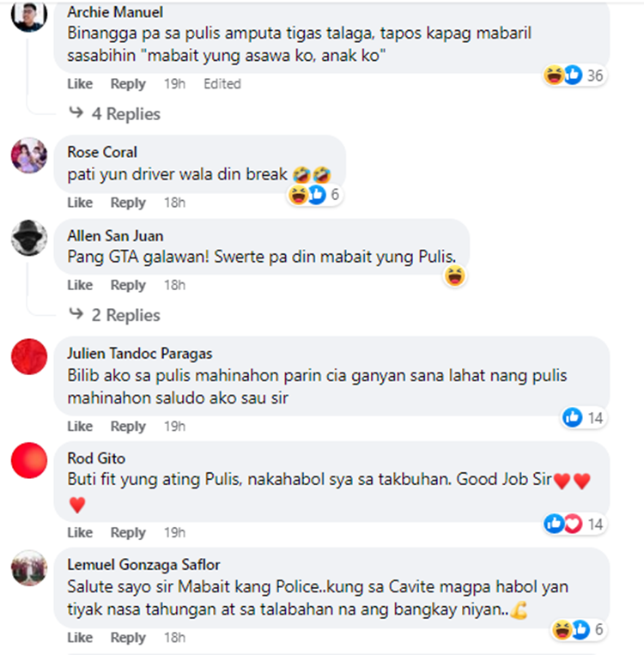
Task: View reaction icons on Rose Coral's comment
Action: coord(315,195)
